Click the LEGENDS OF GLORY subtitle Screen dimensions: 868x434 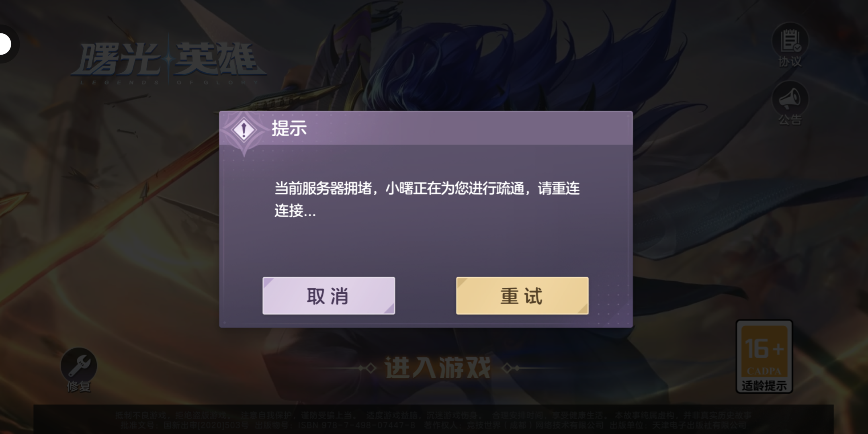pyautogui.click(x=169, y=82)
